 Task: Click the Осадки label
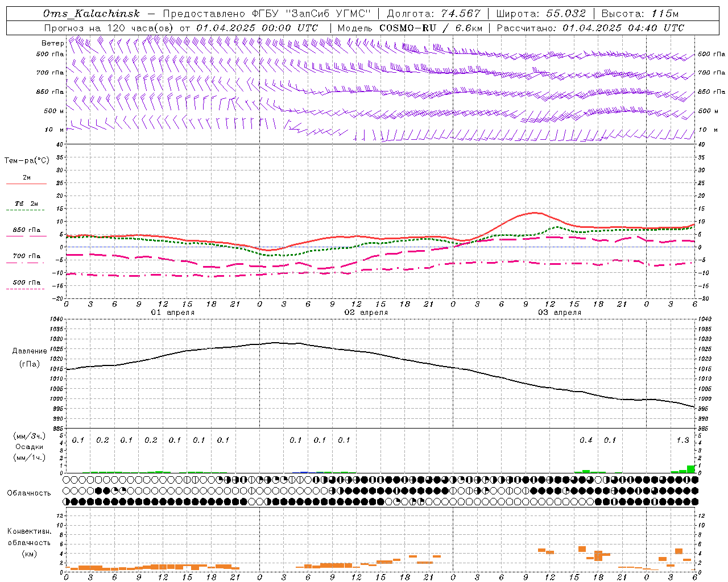coord(30,447)
